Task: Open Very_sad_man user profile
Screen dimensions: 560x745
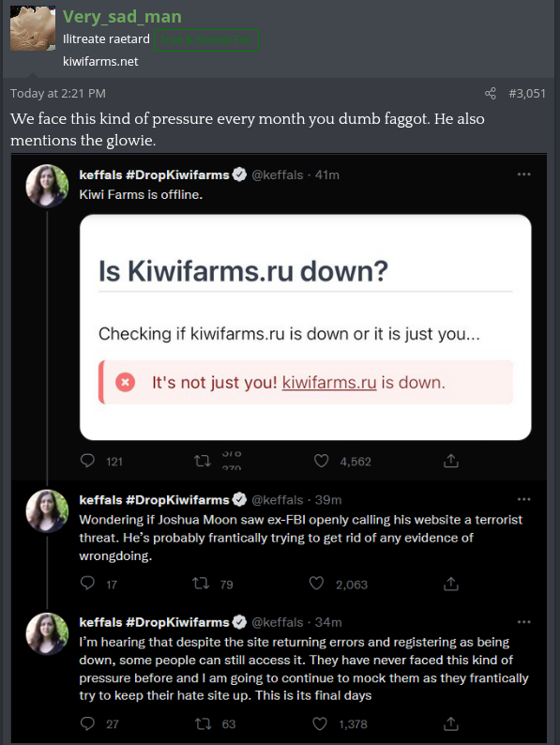Action: coord(122,17)
